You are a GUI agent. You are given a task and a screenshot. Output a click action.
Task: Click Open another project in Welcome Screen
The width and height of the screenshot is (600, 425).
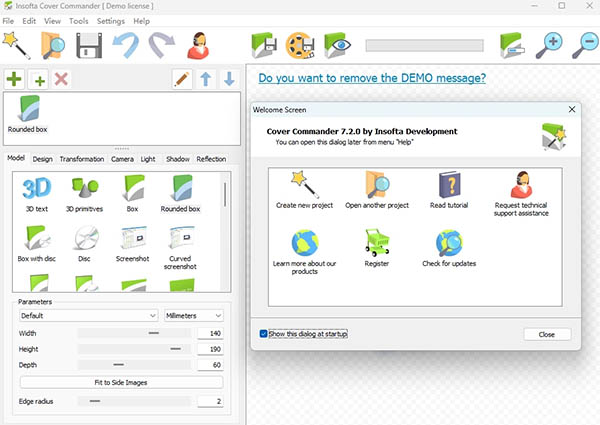coord(377,190)
